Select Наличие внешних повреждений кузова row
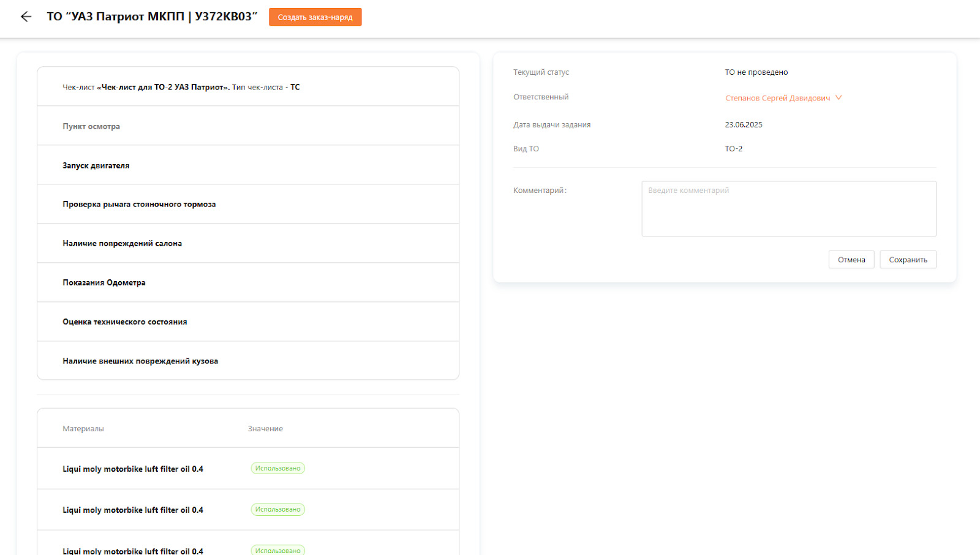980x555 pixels. tap(140, 361)
